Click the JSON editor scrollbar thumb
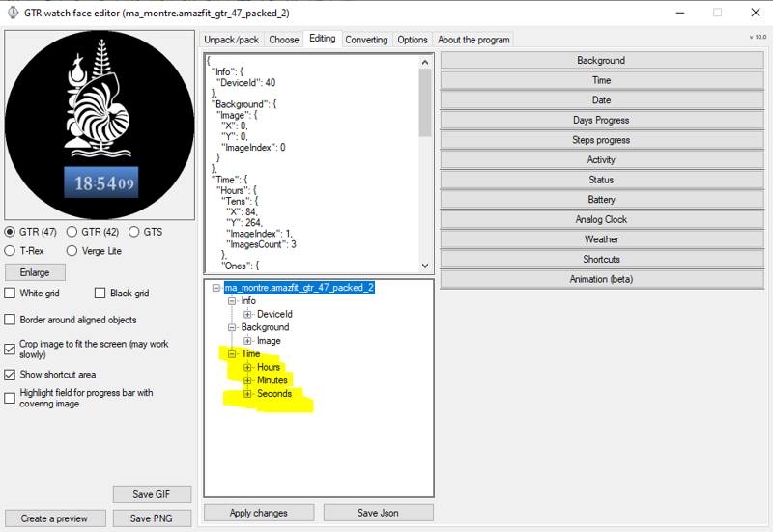The height and width of the screenshot is (532, 773). click(x=425, y=102)
